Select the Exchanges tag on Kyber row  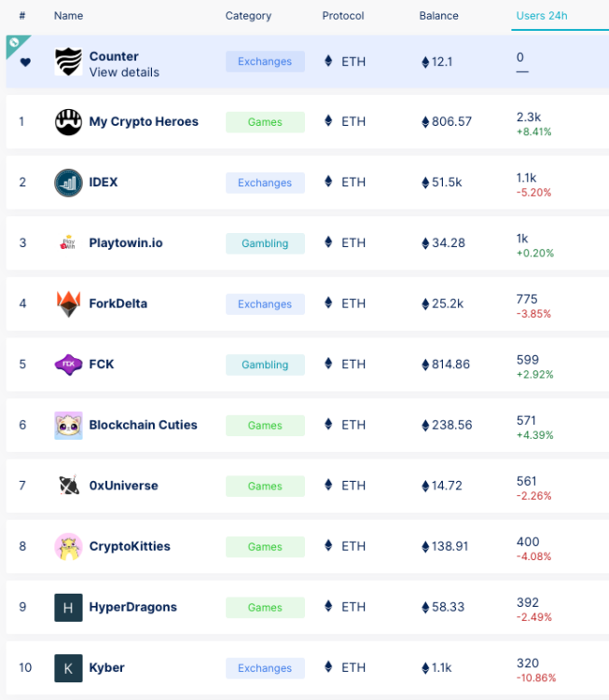265,668
